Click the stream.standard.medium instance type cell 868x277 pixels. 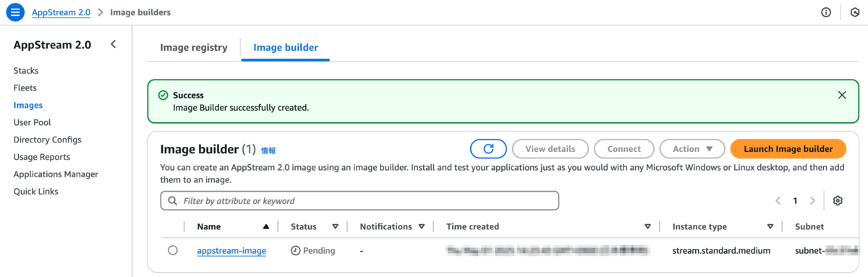tap(721, 251)
